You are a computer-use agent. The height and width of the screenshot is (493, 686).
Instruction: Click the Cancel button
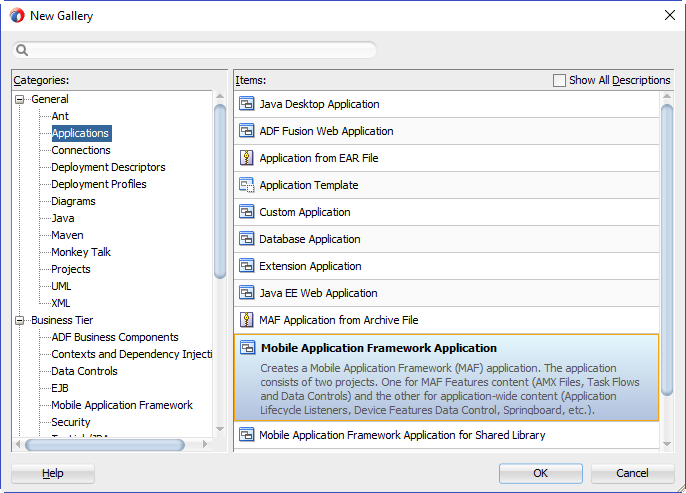tap(632, 473)
